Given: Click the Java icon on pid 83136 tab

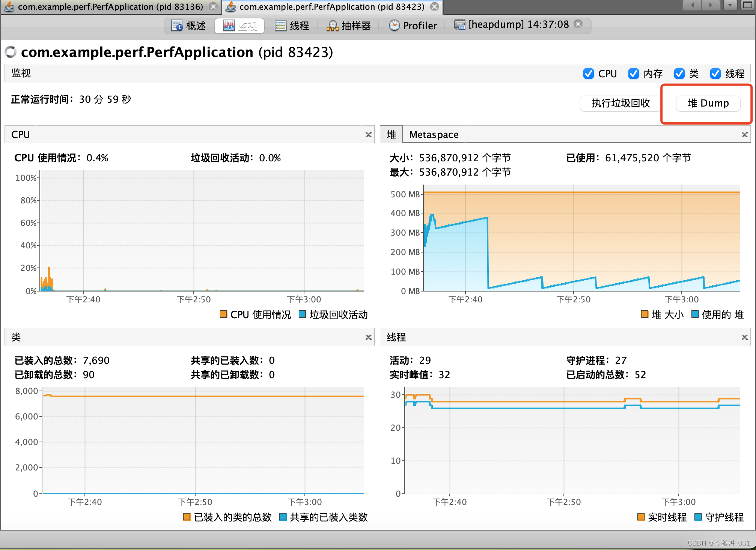Looking at the screenshot, I should 8,6.
